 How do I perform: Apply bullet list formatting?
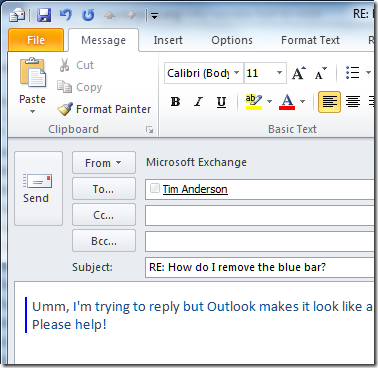[x=353, y=73]
